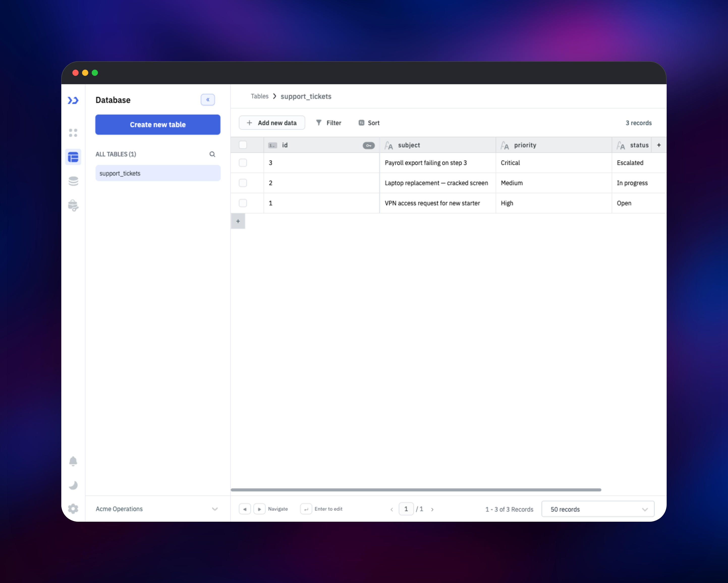Image resolution: width=728 pixels, height=583 pixels.
Task: Click '1 - 3 of 3 Records' text
Action: pos(509,509)
